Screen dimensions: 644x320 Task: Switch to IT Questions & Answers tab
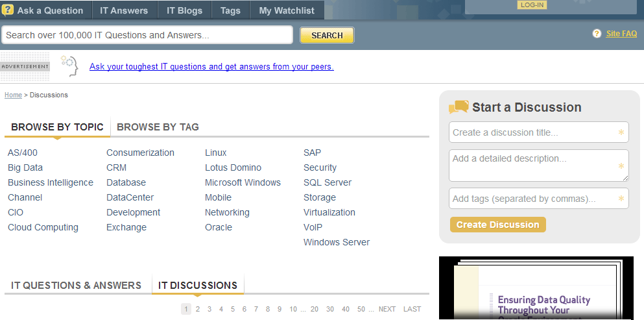point(76,286)
